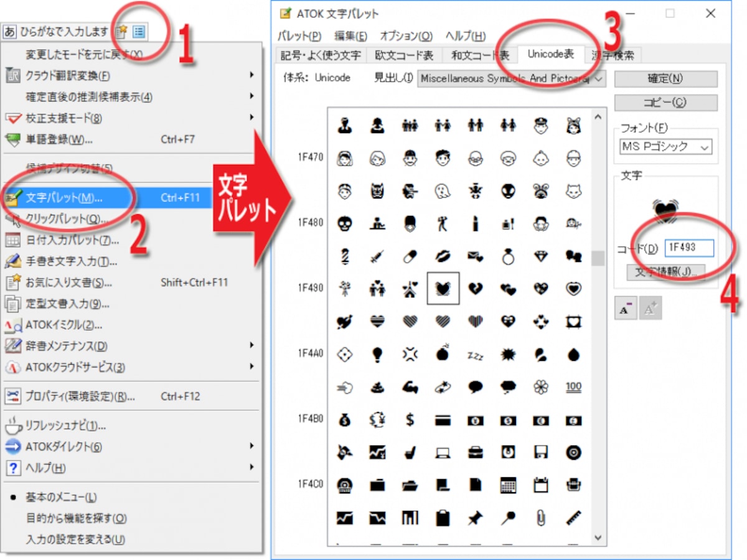
Task: Expand the ATOKクラウドサービス submenu
Action: [x=252, y=366]
